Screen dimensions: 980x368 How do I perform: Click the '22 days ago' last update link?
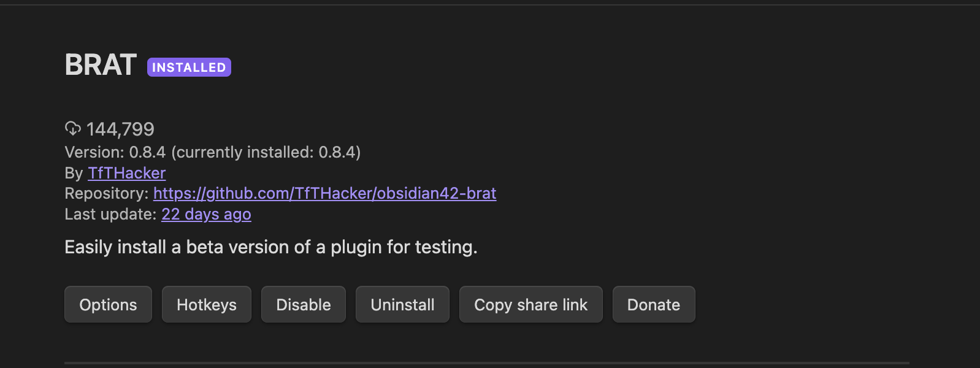click(x=206, y=214)
